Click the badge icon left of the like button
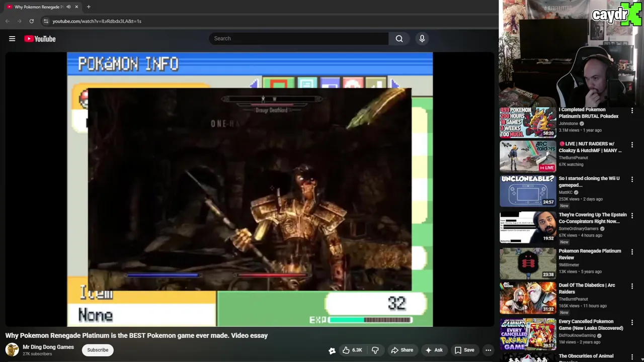 332,350
